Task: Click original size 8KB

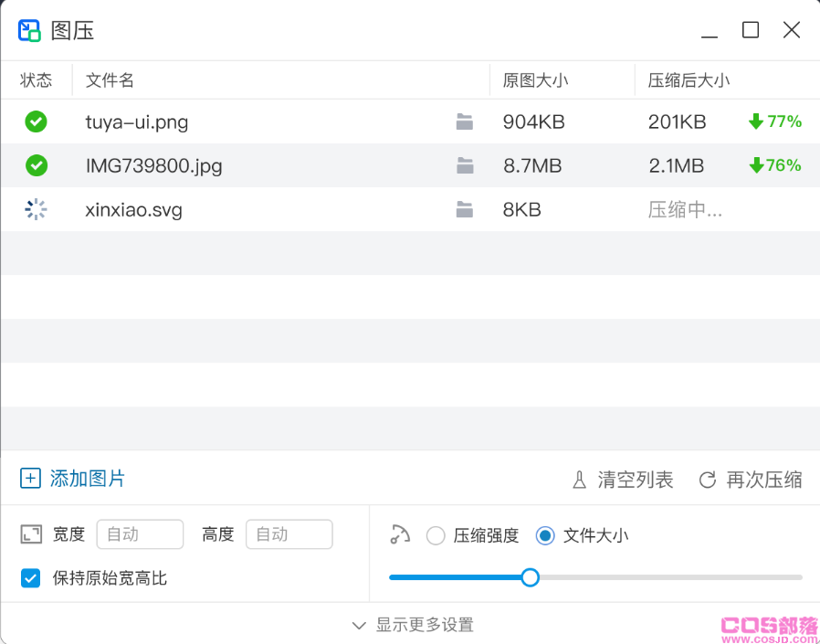Action: [522, 210]
